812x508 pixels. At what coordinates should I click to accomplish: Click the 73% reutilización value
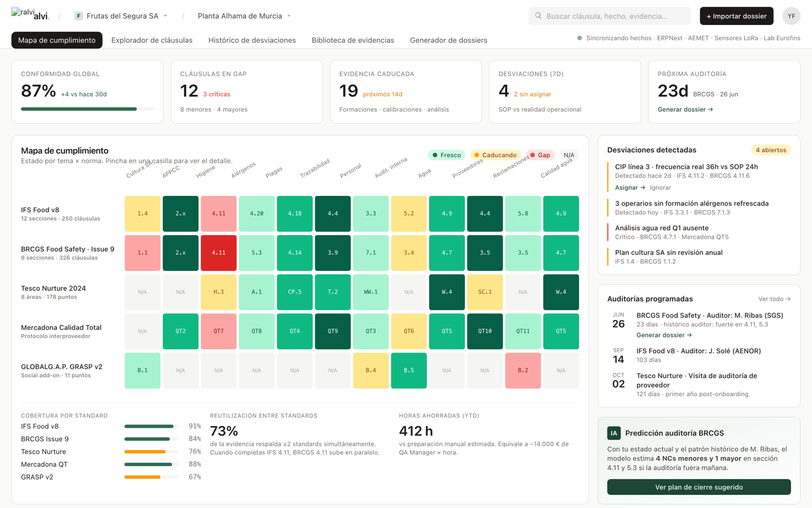click(224, 431)
